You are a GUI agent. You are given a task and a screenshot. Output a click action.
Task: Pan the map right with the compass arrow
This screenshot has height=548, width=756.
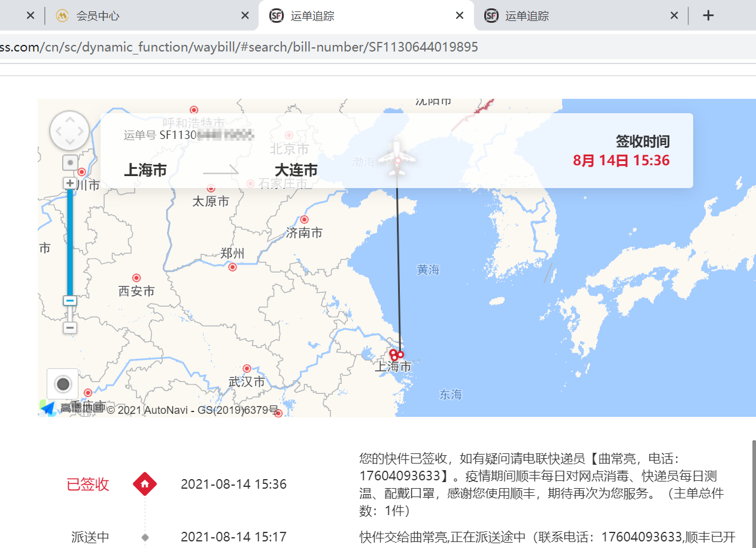pos(82,131)
